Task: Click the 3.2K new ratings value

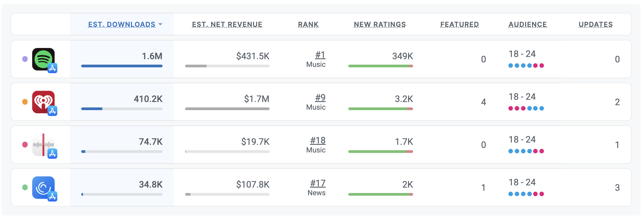Action: [404, 99]
